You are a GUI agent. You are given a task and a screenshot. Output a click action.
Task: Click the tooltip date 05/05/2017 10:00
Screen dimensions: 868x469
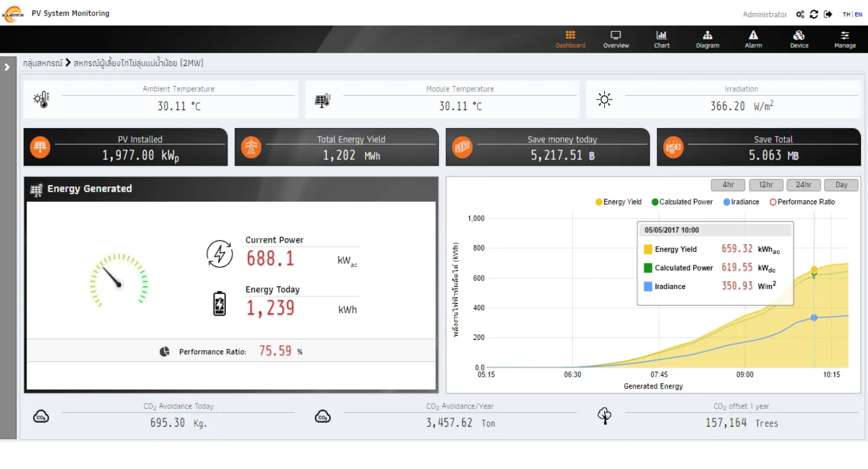coord(672,230)
